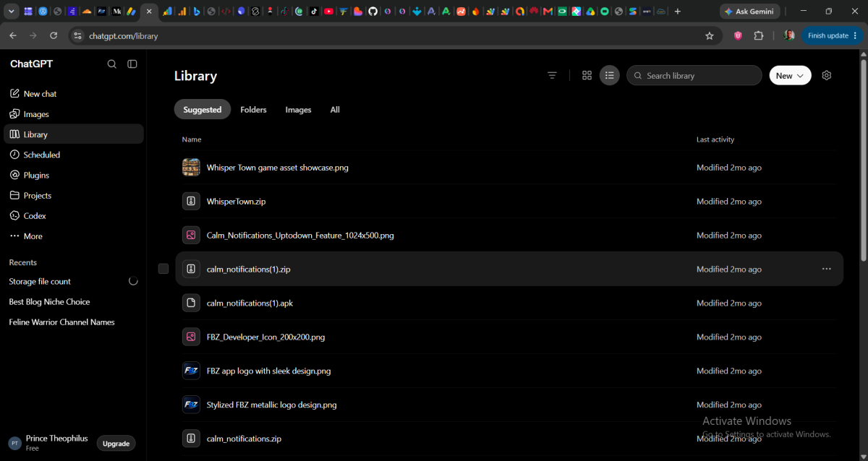This screenshot has height=461, width=868.
Task: Click the Upgrade button
Action: (x=116, y=444)
